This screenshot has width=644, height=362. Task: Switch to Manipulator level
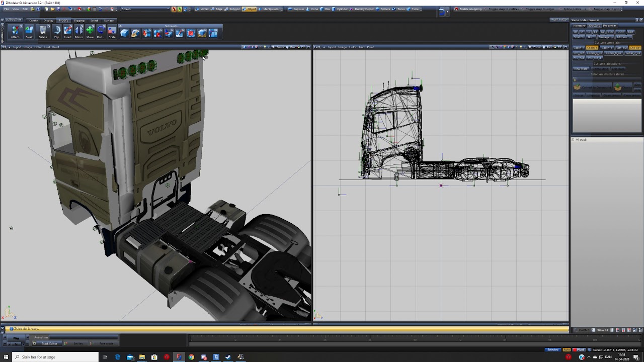pyautogui.click(x=270, y=9)
